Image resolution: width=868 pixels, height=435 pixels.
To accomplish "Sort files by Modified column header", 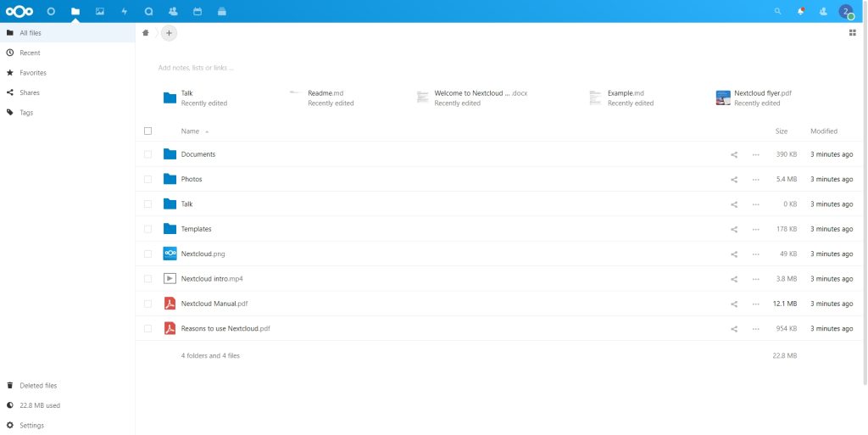I will point(824,131).
